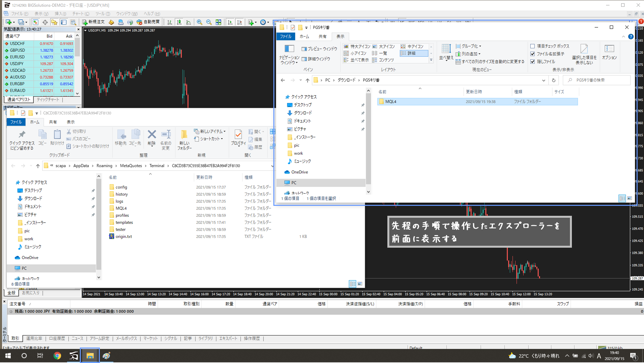Click Terminal in the breadcrumb path
Viewport: 644px width, 363px height.
(x=157, y=166)
